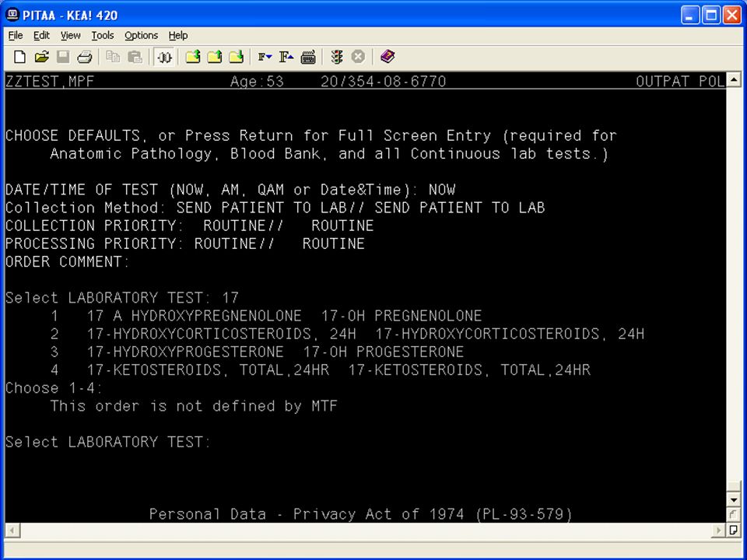The width and height of the screenshot is (747, 560).
Task: Click the horizontal scrollbar left arrow
Action: tap(12, 530)
